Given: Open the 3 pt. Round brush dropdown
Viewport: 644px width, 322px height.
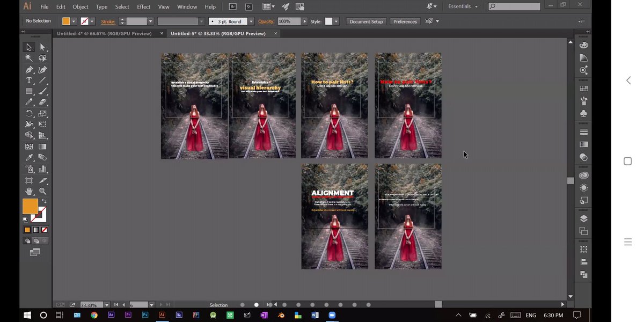Looking at the screenshot, I should 251,21.
